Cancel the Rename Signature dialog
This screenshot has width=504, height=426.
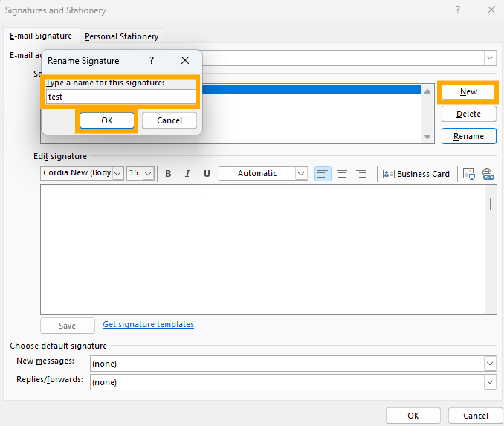(169, 120)
